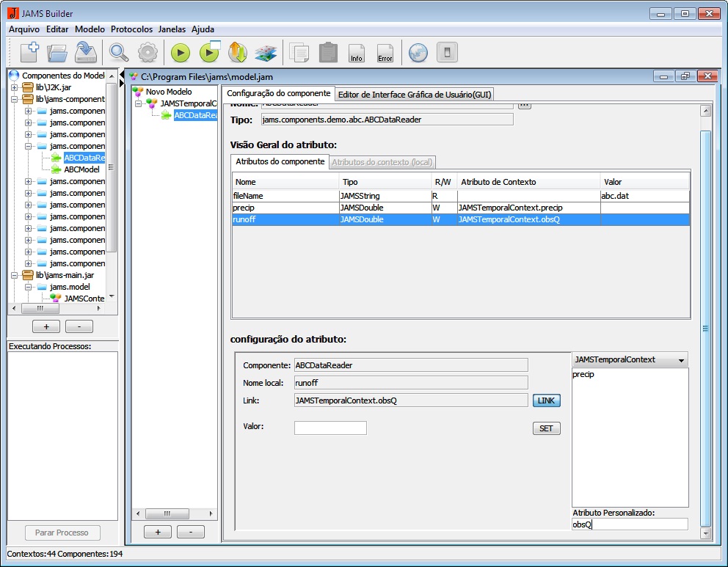
Task: Collapse the JAMSTemporalContext model node
Action: point(139,103)
